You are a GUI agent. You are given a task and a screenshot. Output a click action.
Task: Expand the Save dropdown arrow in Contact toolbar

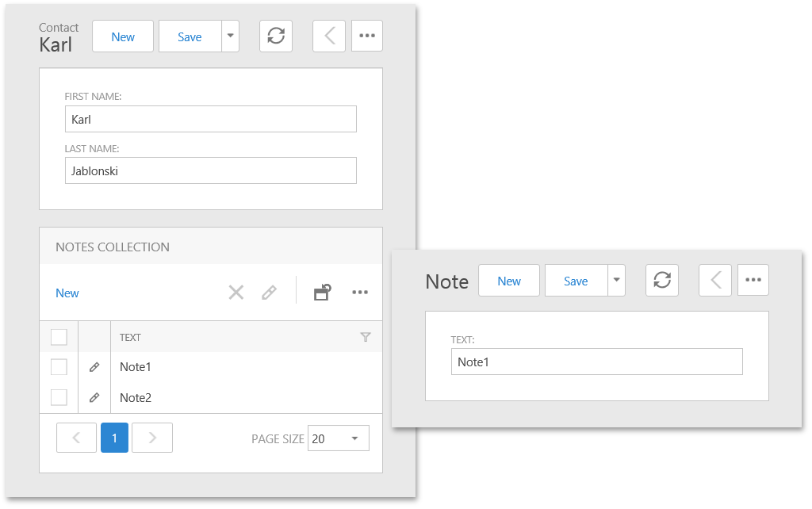coord(230,36)
